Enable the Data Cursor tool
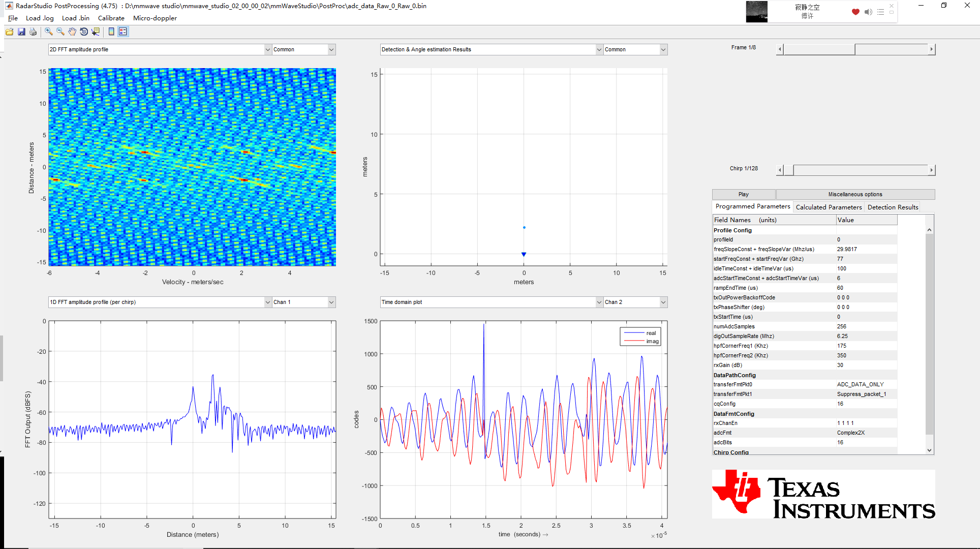 tap(96, 32)
